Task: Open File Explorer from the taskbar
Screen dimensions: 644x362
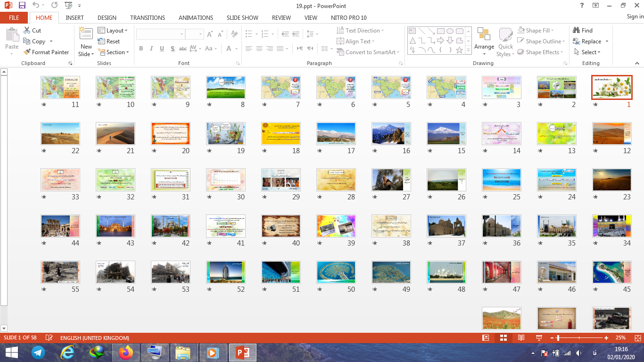Action: 183,352
